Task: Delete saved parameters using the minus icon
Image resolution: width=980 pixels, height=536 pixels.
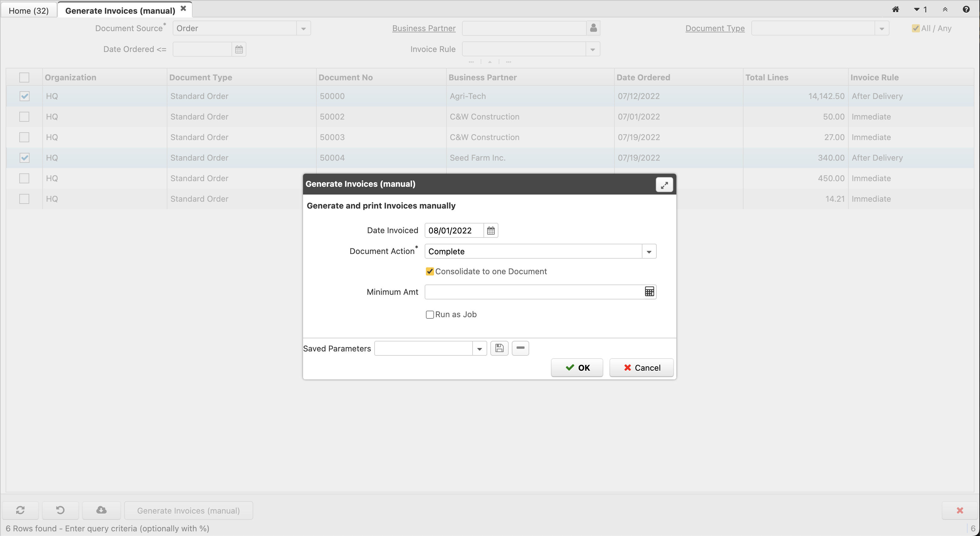Action: [x=520, y=348]
